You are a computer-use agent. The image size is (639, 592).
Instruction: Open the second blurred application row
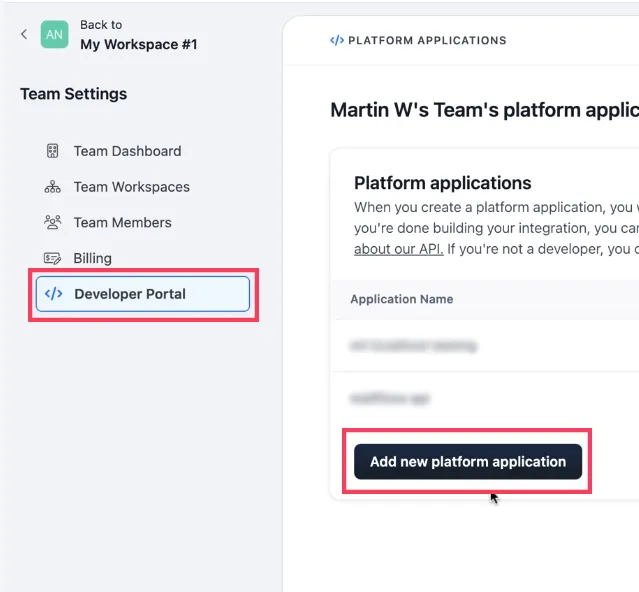485,398
